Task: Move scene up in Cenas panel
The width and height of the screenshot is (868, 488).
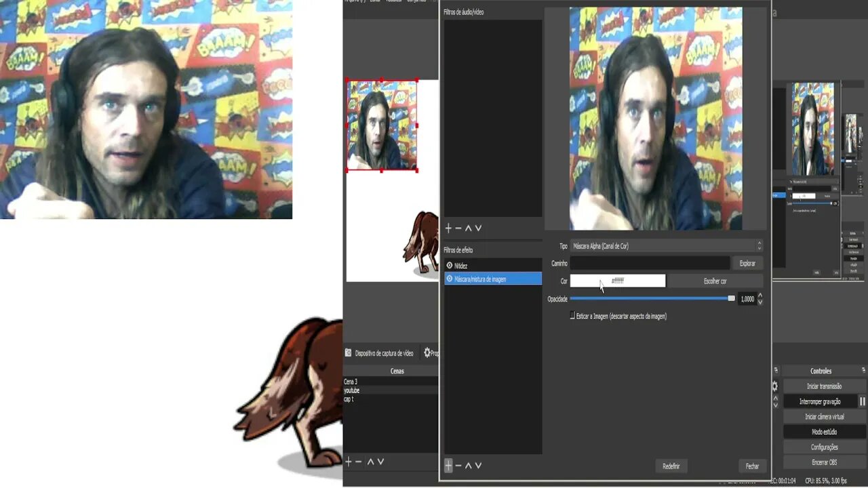Action: click(370, 462)
